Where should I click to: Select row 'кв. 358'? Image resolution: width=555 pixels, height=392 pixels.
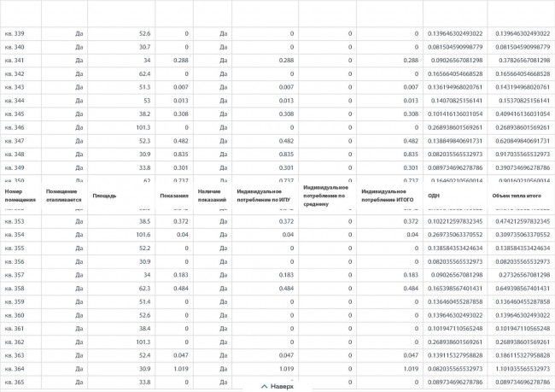pyautogui.click(x=277, y=289)
